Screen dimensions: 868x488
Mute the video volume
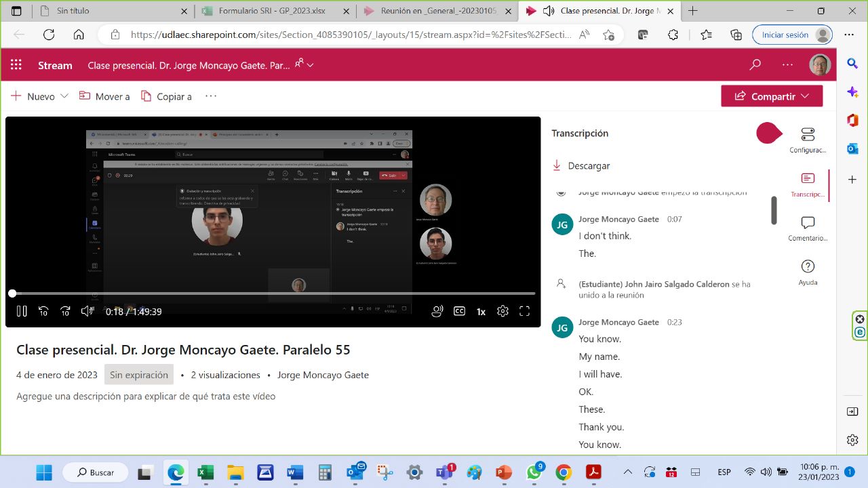(x=87, y=311)
